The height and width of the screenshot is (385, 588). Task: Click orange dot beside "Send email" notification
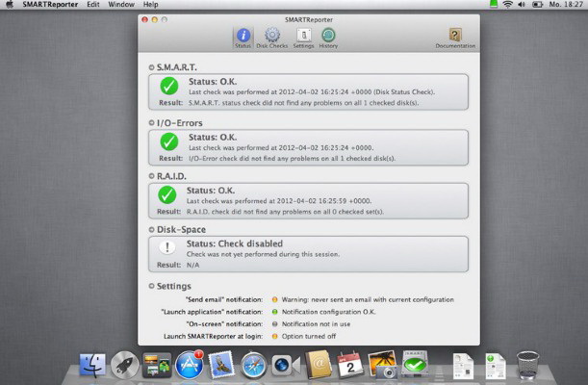pos(275,299)
